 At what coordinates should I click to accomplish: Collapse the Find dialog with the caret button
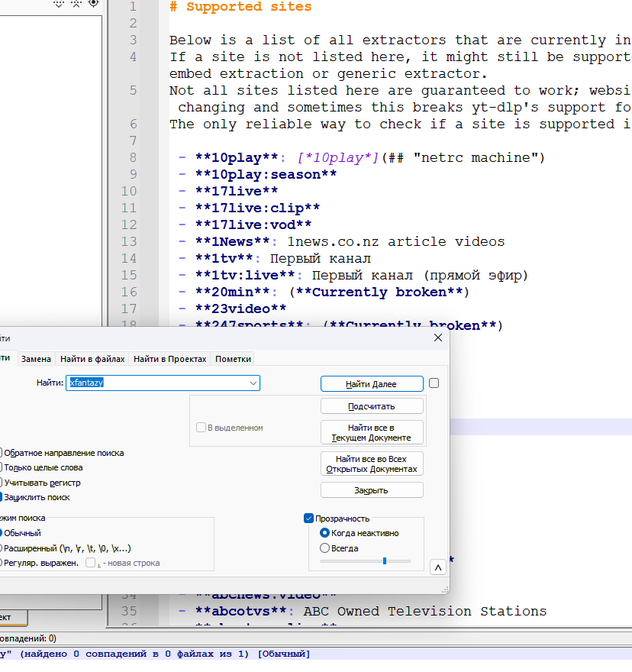click(438, 567)
